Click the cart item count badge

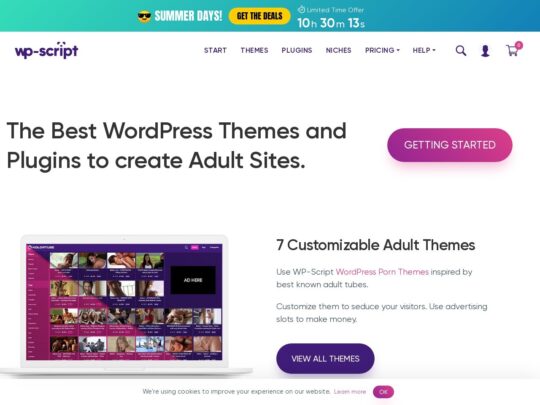point(519,45)
